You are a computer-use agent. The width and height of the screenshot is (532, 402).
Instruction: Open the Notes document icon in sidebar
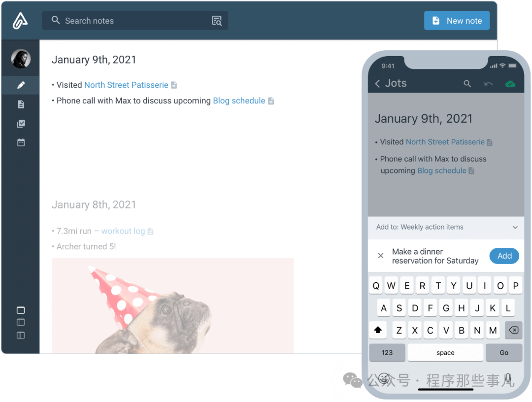[x=21, y=104]
